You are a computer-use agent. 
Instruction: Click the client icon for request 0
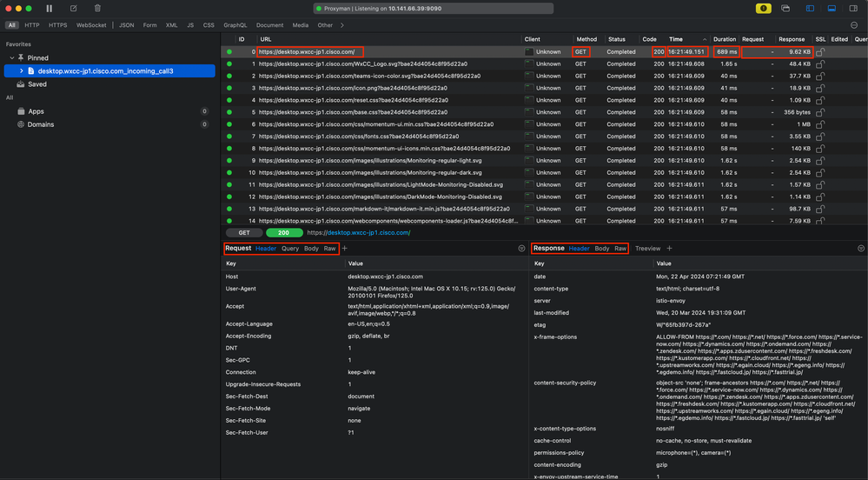click(529, 51)
